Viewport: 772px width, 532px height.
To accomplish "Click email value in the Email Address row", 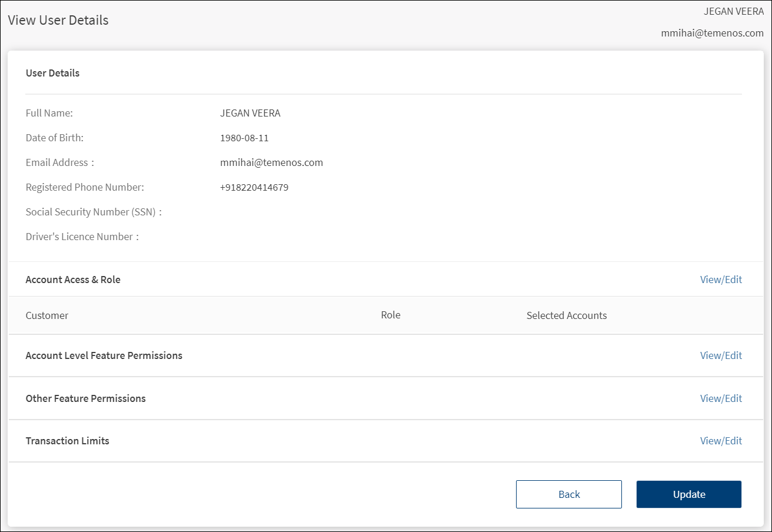I will [x=271, y=162].
